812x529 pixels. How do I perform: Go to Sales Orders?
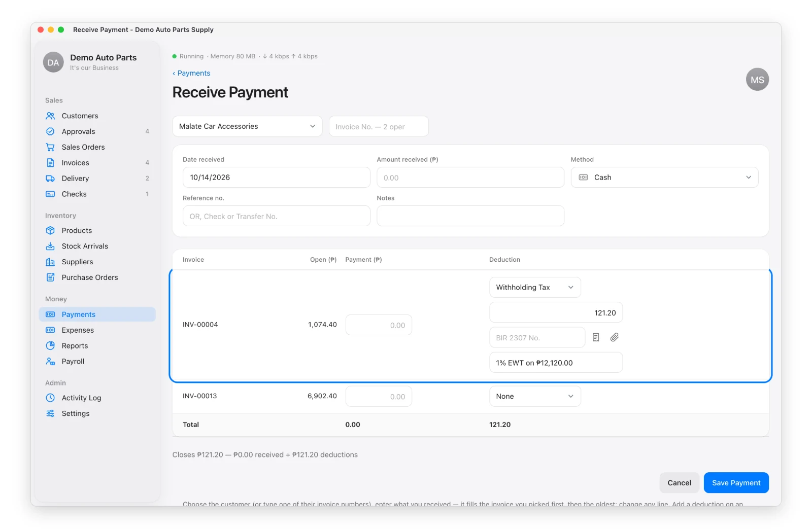click(97, 147)
